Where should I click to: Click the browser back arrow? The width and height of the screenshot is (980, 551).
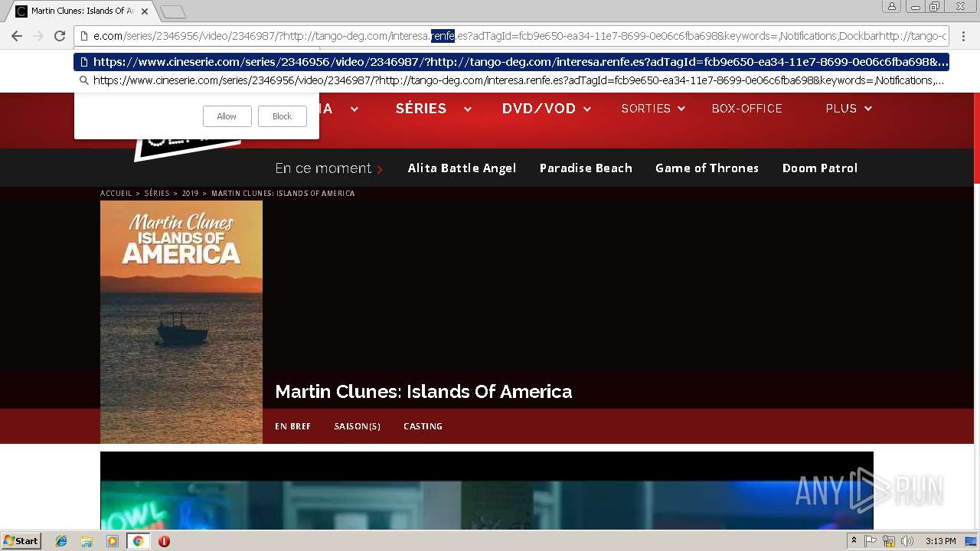pyautogui.click(x=17, y=36)
